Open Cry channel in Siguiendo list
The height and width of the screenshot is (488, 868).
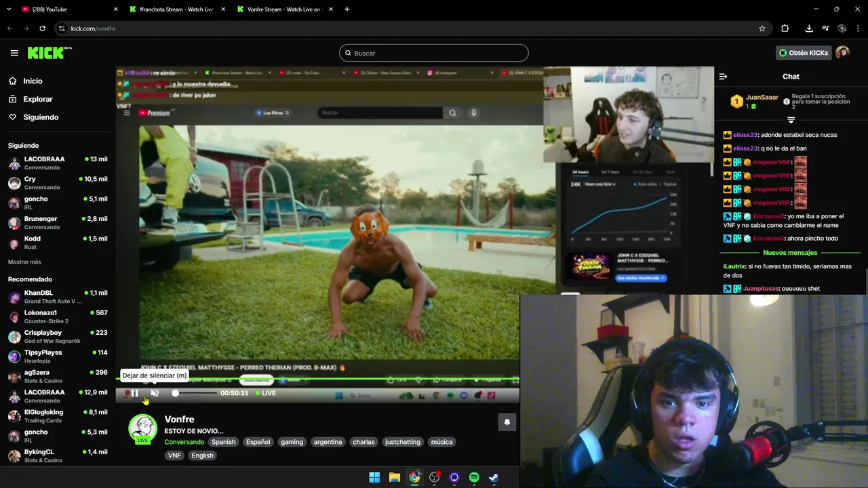pyautogui.click(x=57, y=183)
